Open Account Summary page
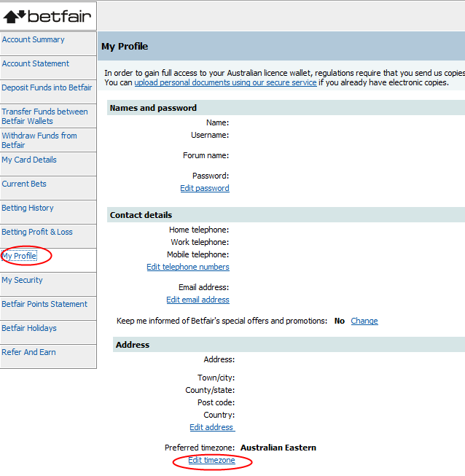Viewport: 465px width, 476px height. point(33,40)
